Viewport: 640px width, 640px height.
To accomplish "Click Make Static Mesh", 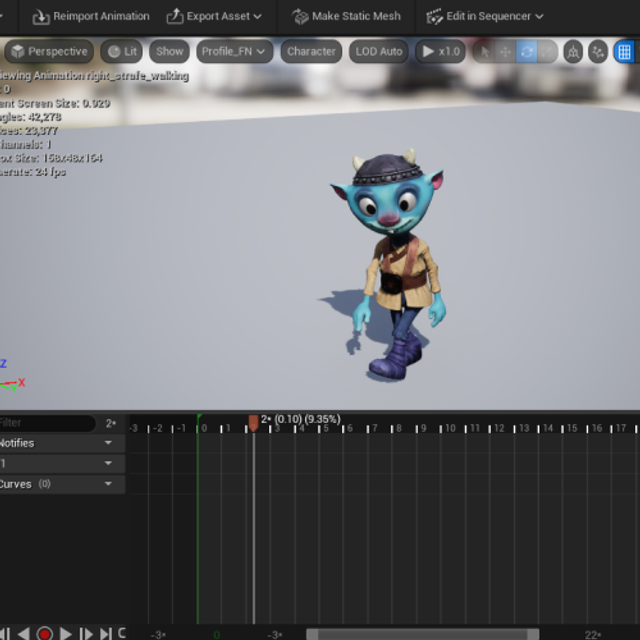I will tap(346, 16).
